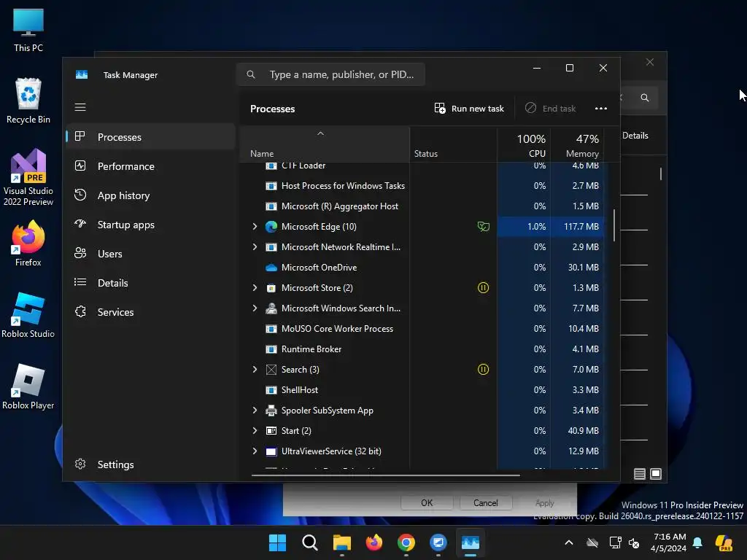747x560 pixels.
Task: Show hidden system tray icons
Action: point(569,542)
